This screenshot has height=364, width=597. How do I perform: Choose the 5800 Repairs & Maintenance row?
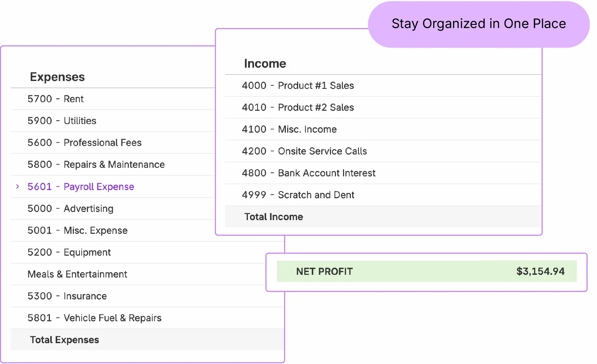[96, 165]
